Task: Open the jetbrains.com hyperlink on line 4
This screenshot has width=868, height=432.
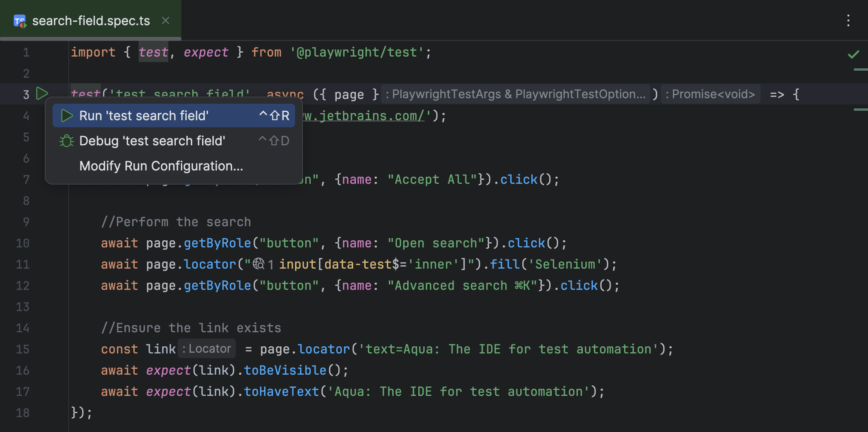Action: coord(363,115)
